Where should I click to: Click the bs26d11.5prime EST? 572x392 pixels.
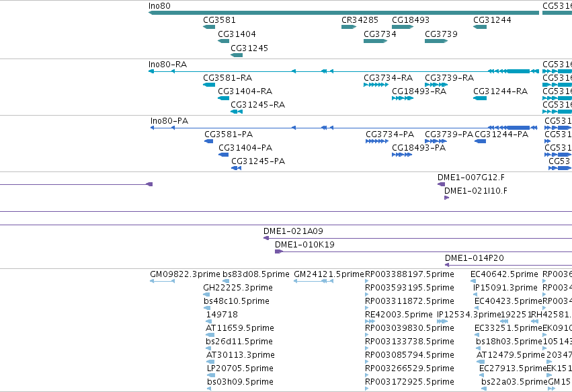pyautogui.click(x=208, y=348)
